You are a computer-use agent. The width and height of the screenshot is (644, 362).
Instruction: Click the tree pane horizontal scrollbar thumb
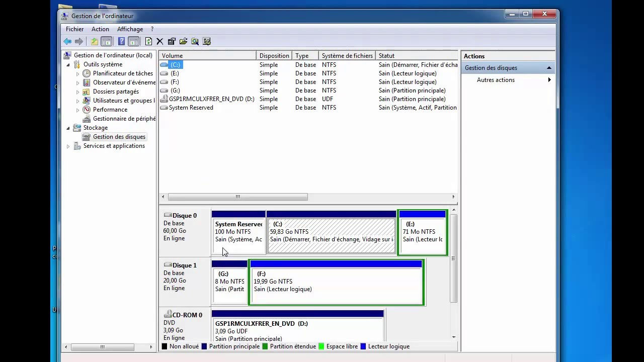(x=103, y=347)
